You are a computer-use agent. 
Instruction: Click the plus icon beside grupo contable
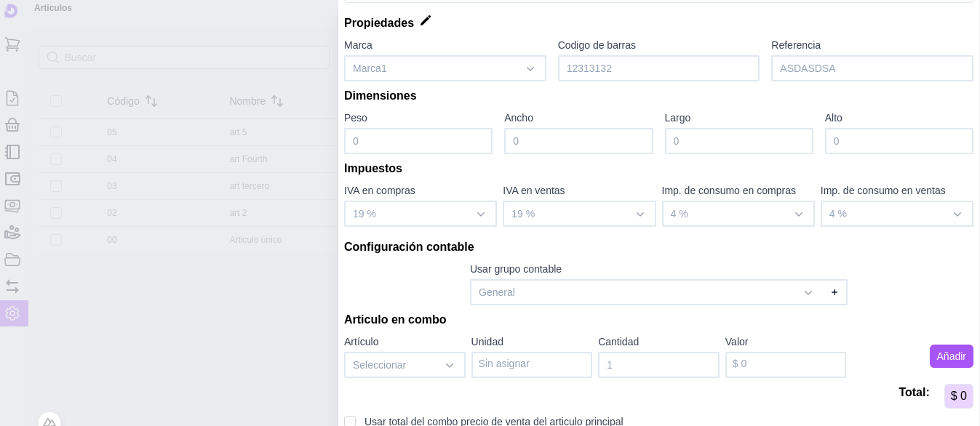coord(834,292)
